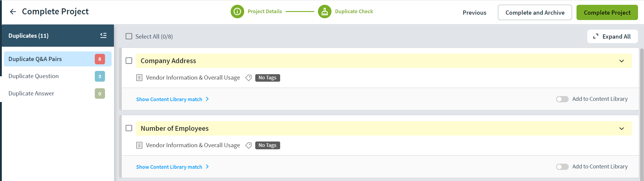
Task: Check the Select All checkbox
Action: tap(129, 36)
